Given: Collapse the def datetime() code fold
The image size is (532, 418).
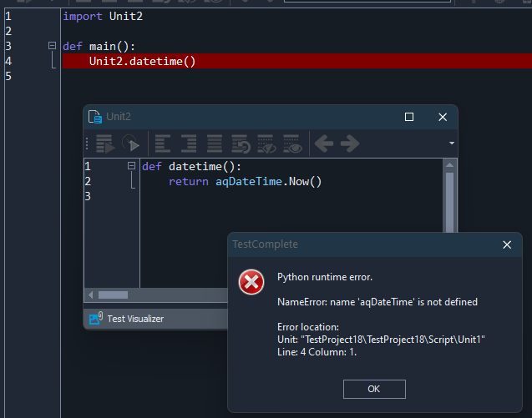Looking at the screenshot, I should (131, 166).
